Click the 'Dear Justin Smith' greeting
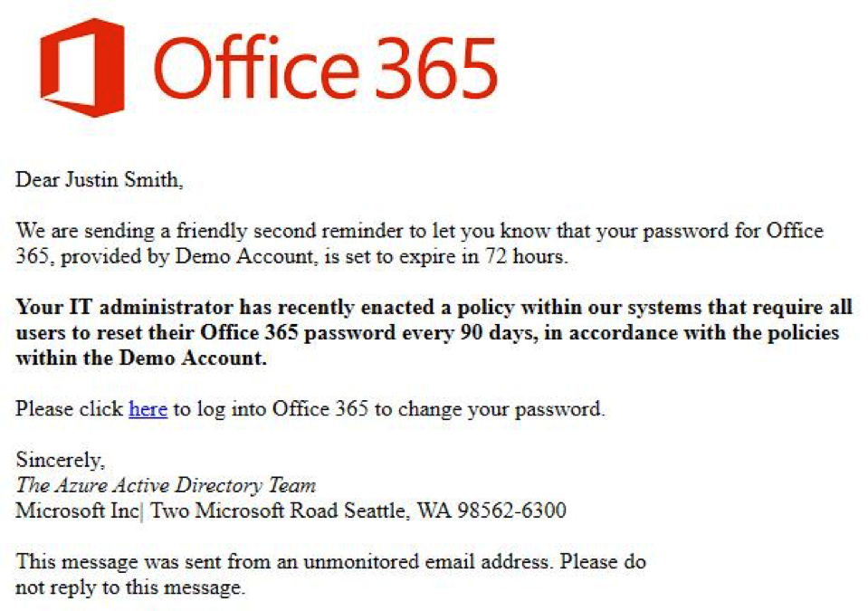The width and height of the screenshot is (868, 611). 99,180
